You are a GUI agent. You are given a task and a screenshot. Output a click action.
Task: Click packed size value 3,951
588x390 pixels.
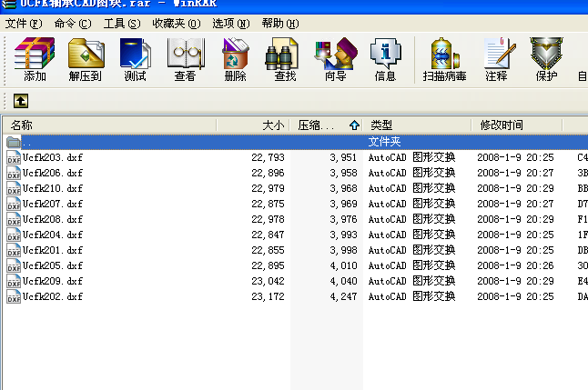click(343, 157)
